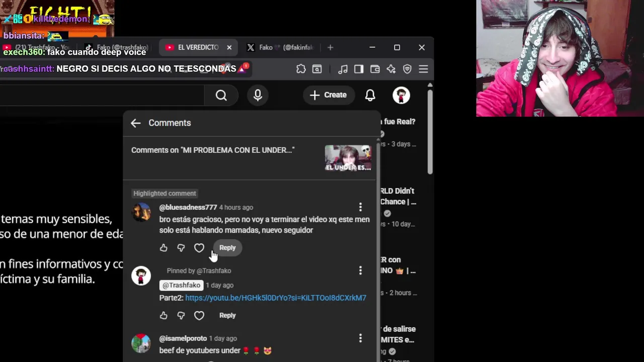Heart the pinned @Trashfako comment
The height and width of the screenshot is (362, 644).
tap(199, 316)
